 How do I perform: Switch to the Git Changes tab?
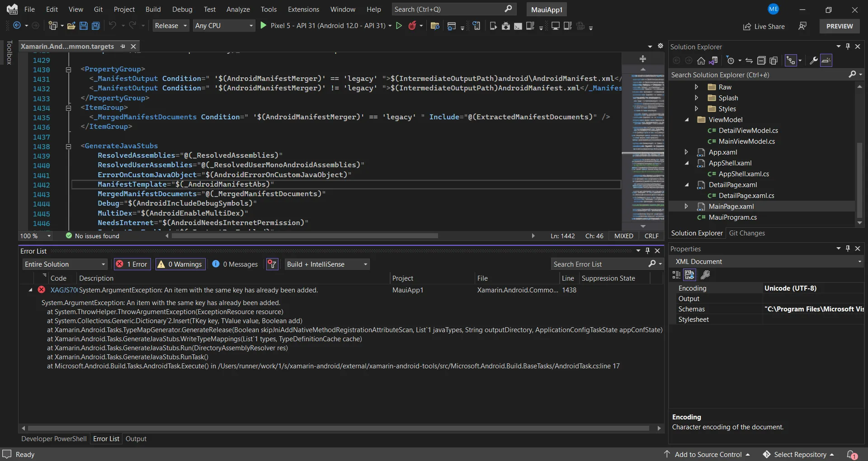coord(747,233)
